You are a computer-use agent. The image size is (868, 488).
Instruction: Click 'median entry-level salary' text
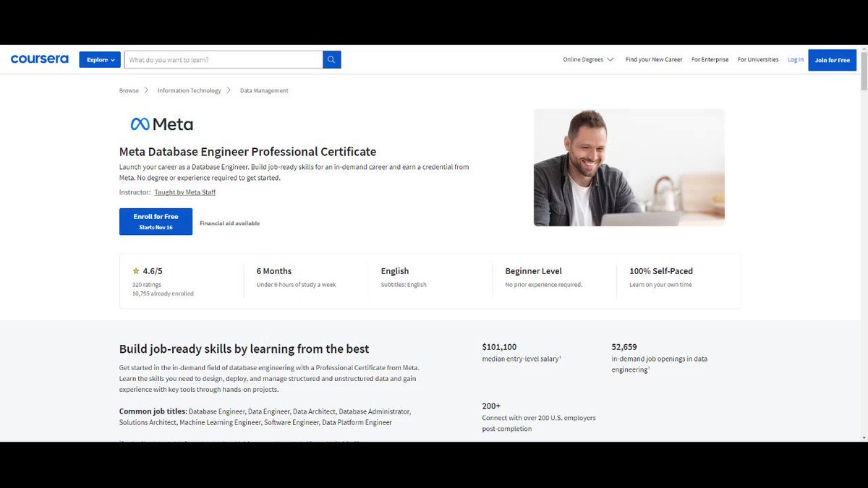(x=521, y=359)
